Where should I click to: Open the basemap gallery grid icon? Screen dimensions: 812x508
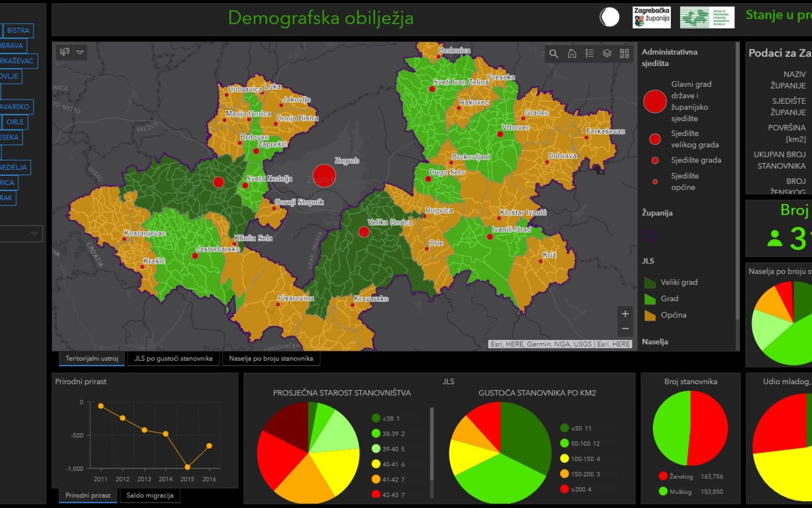coord(625,53)
